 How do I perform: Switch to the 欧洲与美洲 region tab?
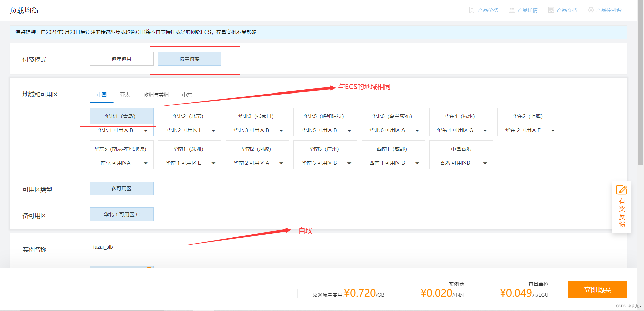tap(155, 95)
